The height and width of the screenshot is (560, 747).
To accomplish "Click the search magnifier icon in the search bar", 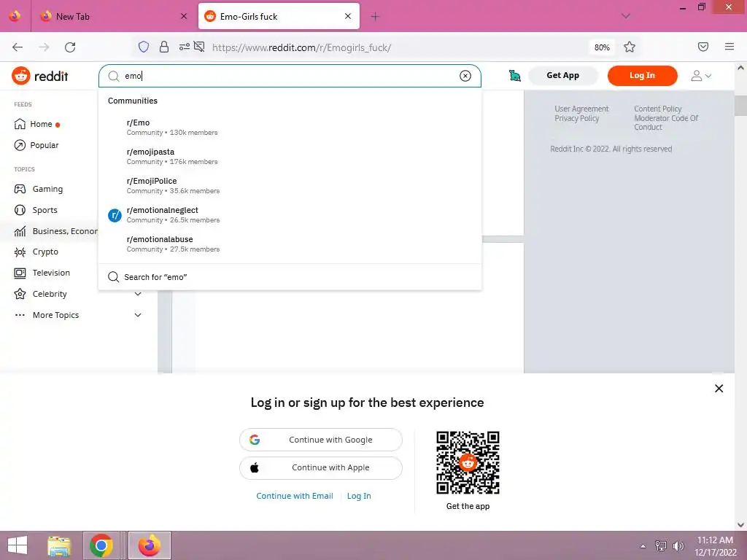I will [113, 76].
